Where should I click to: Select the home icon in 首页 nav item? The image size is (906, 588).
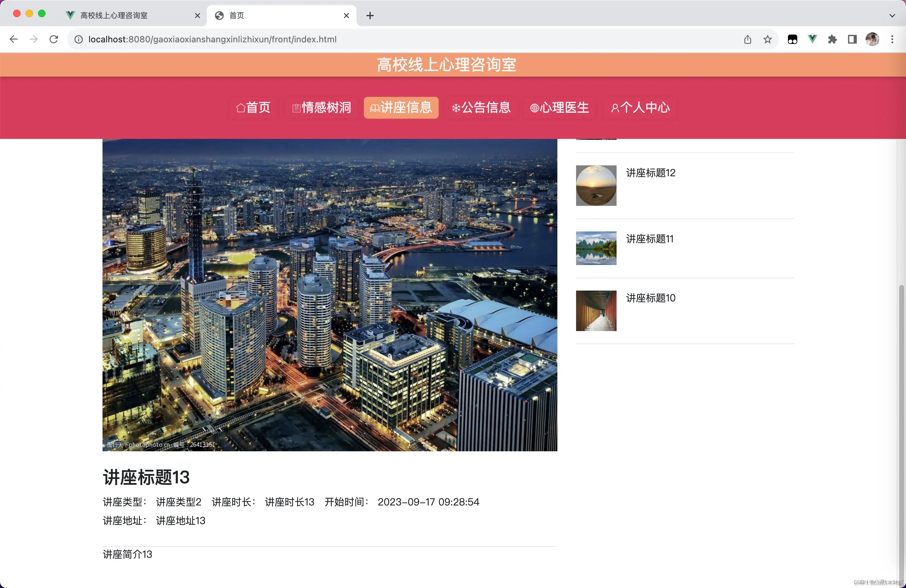pyautogui.click(x=241, y=108)
